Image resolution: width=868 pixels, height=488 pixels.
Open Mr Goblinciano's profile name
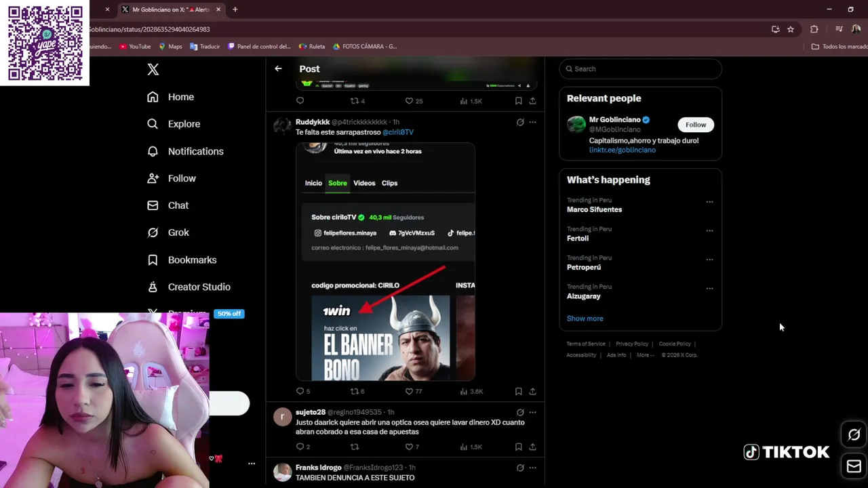[x=614, y=120]
